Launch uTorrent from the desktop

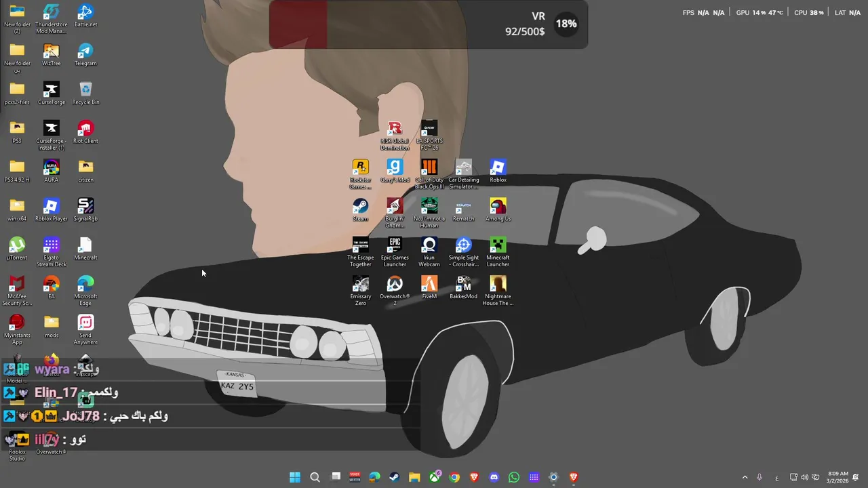(17, 248)
